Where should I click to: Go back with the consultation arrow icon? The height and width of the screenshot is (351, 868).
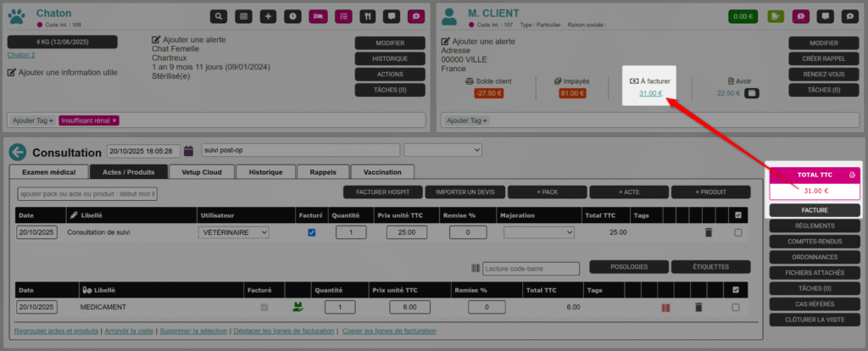tap(18, 153)
